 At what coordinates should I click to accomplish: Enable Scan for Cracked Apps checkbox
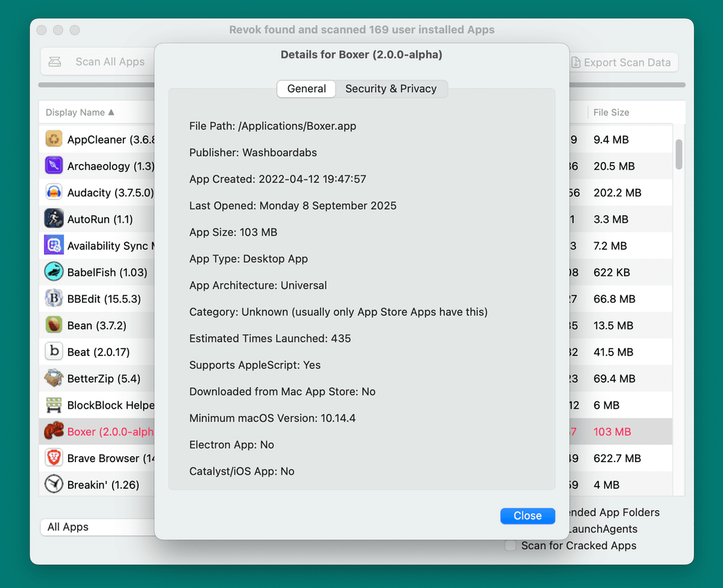click(511, 546)
